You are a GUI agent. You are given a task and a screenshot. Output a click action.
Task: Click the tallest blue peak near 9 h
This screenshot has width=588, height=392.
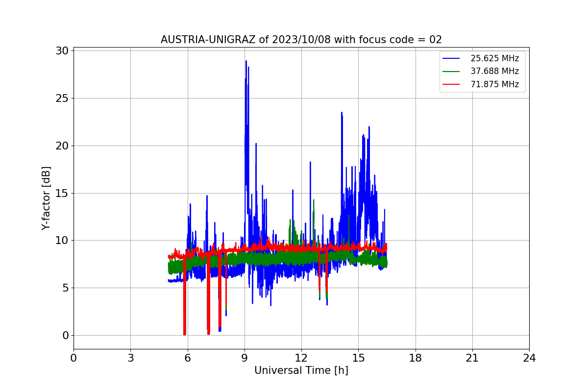[246, 62]
